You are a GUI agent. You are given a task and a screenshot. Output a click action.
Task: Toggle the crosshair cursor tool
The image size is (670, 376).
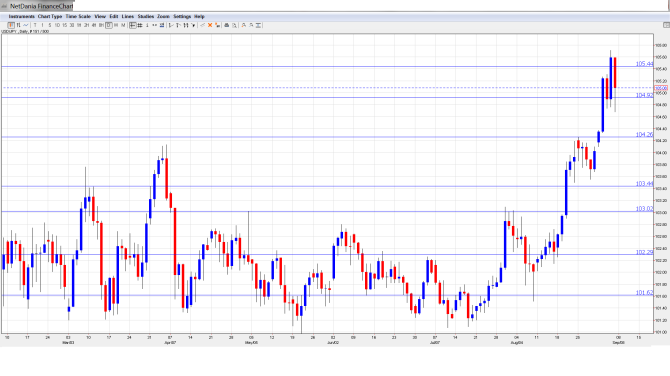pyautogui.click(x=133, y=25)
